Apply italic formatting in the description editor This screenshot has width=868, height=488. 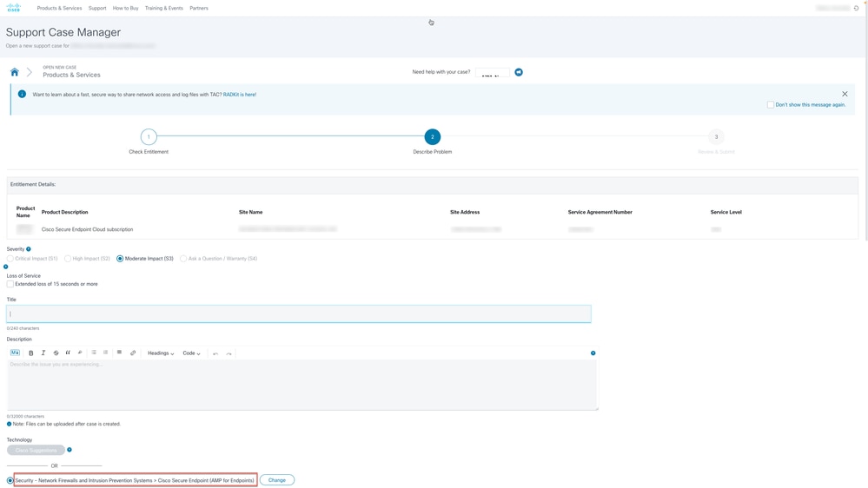43,353
